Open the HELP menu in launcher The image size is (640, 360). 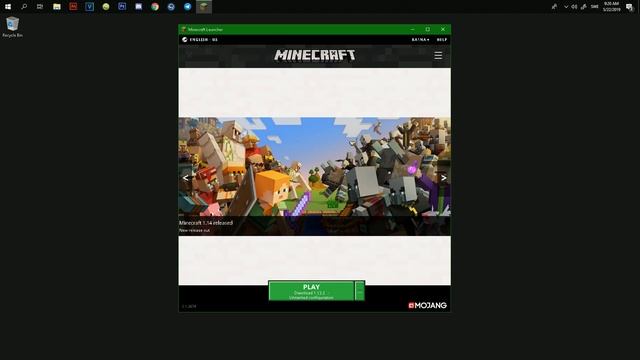[442, 40]
